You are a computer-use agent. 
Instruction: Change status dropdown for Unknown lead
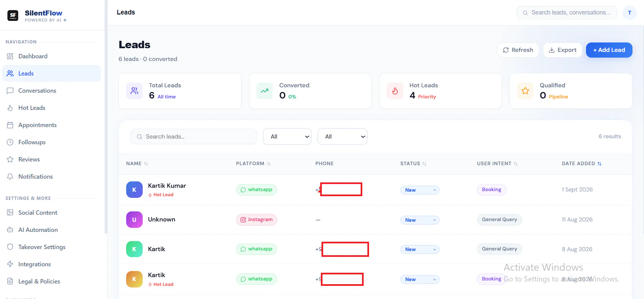click(x=420, y=220)
